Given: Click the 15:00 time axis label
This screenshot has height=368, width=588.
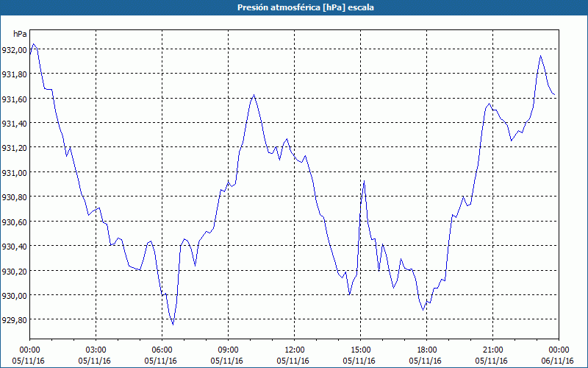Looking at the screenshot, I should click(x=360, y=350).
